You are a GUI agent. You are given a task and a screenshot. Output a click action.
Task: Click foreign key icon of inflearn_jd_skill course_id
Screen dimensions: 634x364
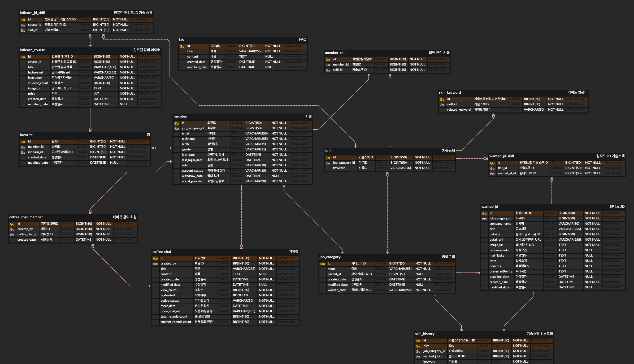click(x=23, y=25)
